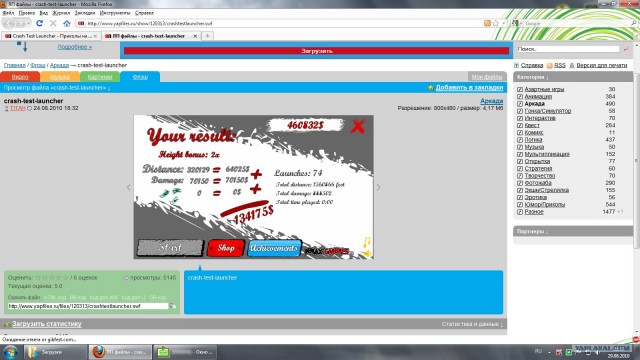Image resolution: width=640 pixels, height=360 pixels.
Task: Click the Подробнее link
Action: coord(75,47)
